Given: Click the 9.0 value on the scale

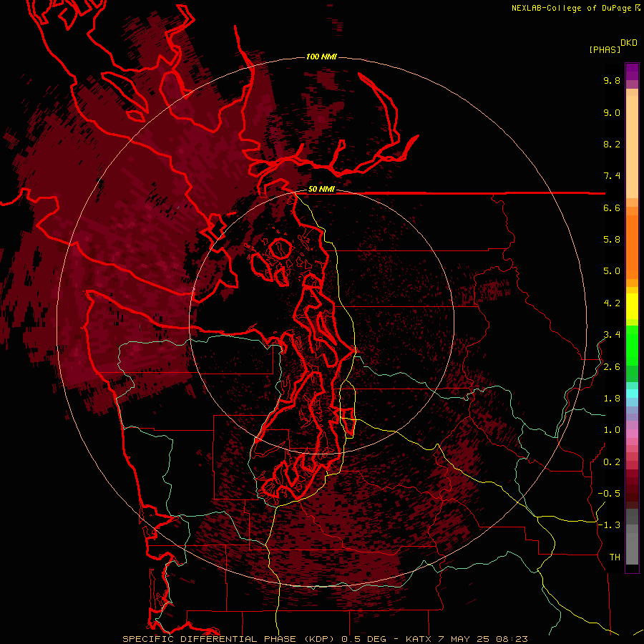Looking at the screenshot, I should click(x=612, y=112).
